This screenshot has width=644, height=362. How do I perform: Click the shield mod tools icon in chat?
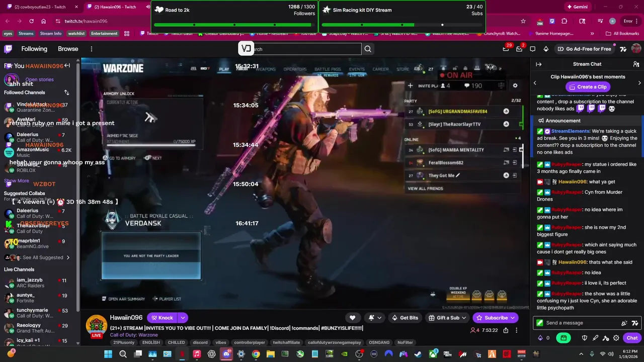(x=585, y=338)
